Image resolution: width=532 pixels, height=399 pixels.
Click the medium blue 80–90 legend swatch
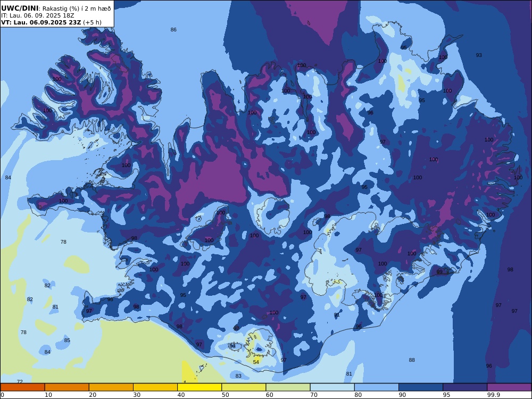377,387
